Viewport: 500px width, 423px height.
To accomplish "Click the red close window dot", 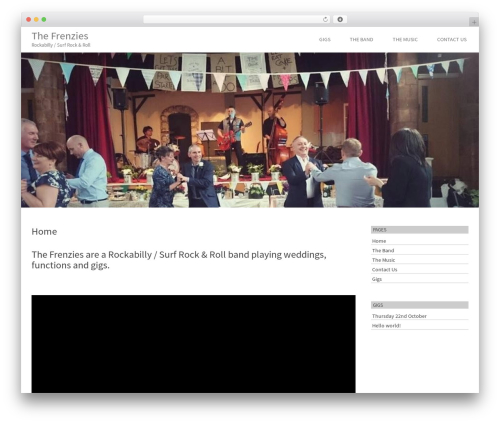I will tap(29, 20).
